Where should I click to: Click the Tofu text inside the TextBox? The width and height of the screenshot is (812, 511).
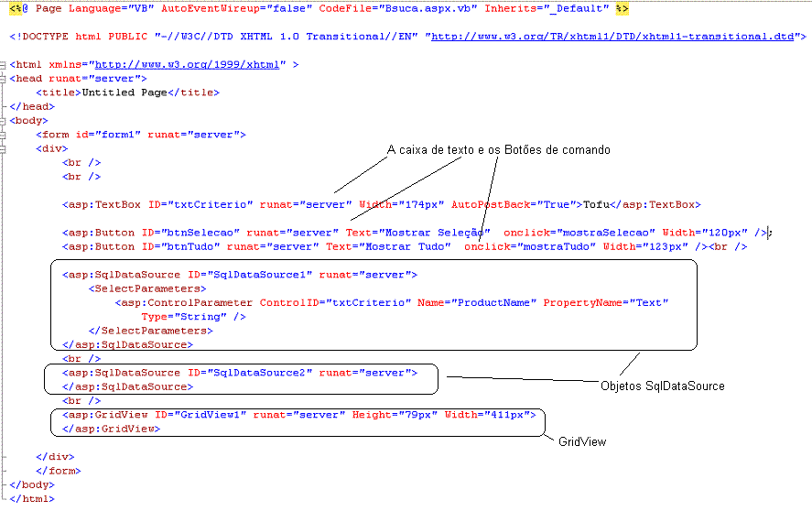pos(596,204)
